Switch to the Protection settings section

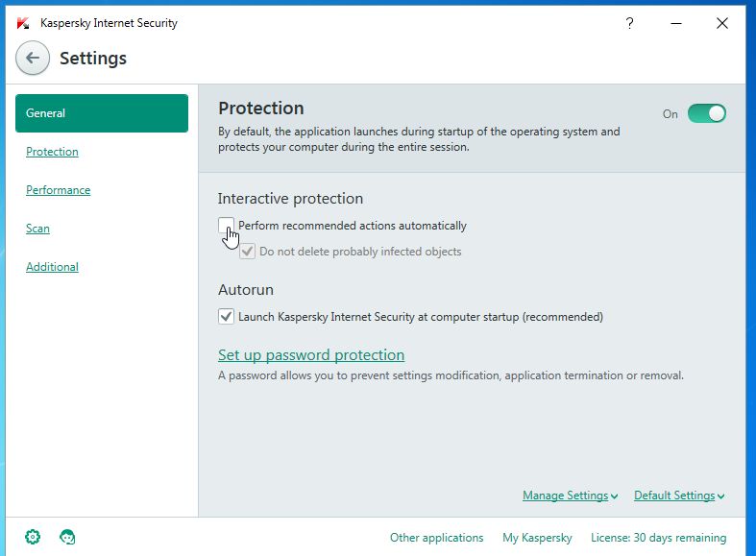(52, 152)
